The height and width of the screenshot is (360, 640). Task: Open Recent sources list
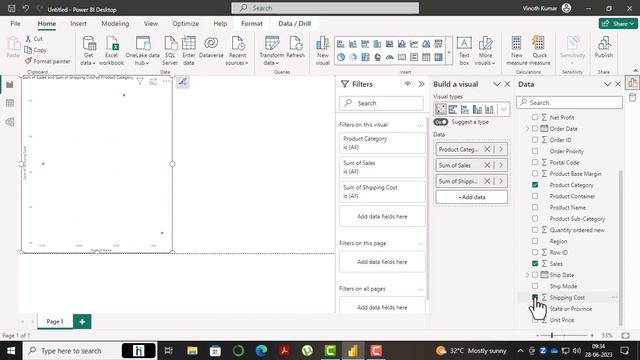(x=237, y=51)
